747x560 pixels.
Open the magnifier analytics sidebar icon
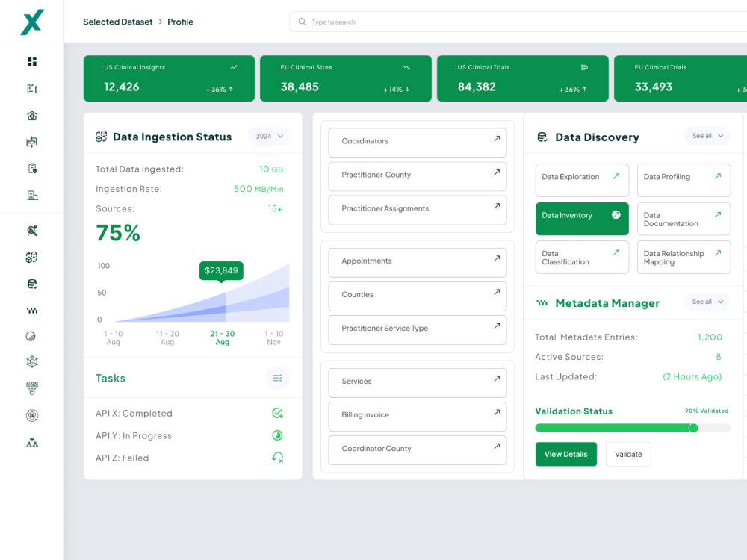pyautogui.click(x=32, y=231)
